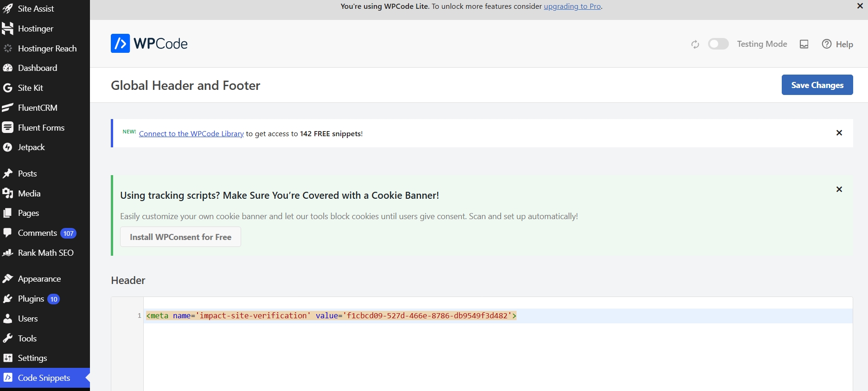Image resolution: width=868 pixels, height=391 pixels.
Task: Click the Code Snippets WPCode icon
Action: tap(7, 378)
